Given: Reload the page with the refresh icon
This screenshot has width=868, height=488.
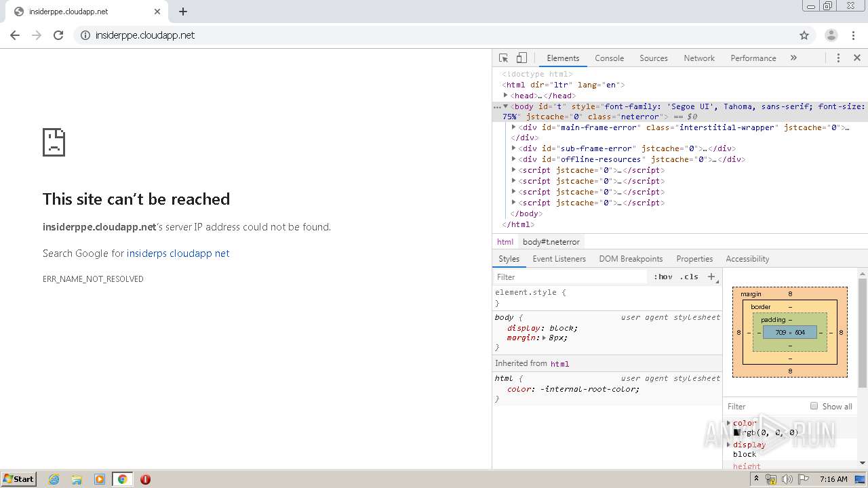Looking at the screenshot, I should pyautogui.click(x=58, y=35).
